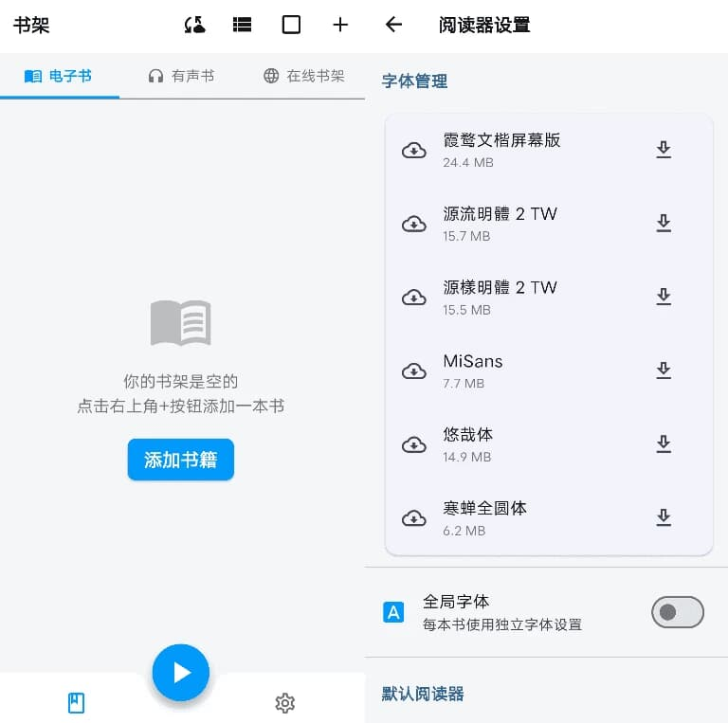Open the 电子书 tab
728x723 pixels.
[x=59, y=76]
